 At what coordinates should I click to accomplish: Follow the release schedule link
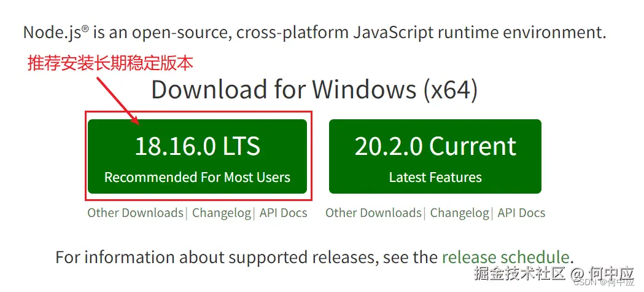click(x=505, y=257)
